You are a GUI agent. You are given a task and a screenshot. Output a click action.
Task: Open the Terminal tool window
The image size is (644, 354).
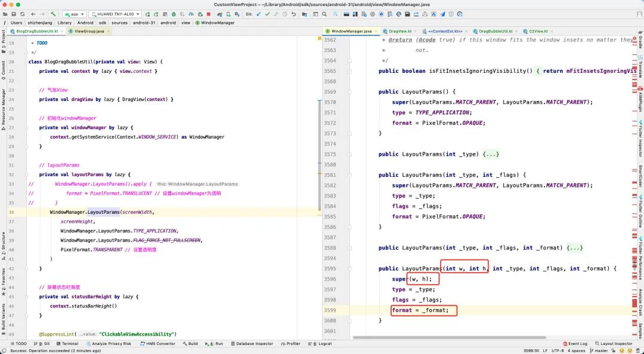(68, 344)
